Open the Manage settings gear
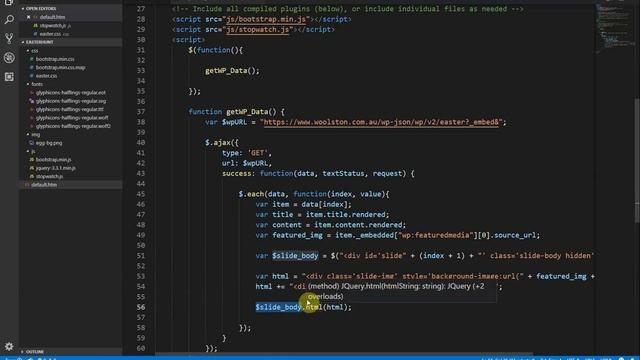This screenshot has width=640, height=360. [x=9, y=347]
